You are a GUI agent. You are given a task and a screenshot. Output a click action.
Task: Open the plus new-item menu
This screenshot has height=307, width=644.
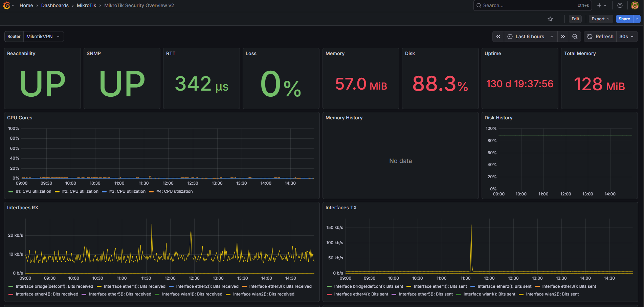tap(602, 5)
